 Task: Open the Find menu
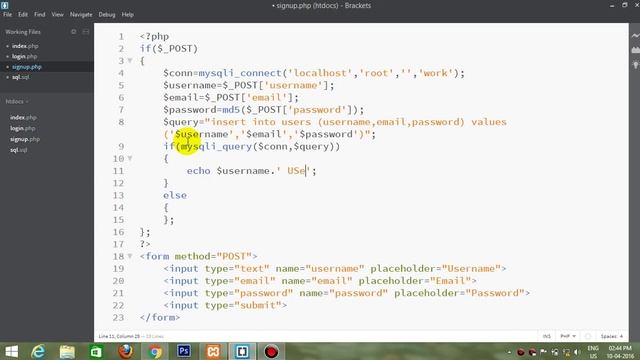coord(40,14)
